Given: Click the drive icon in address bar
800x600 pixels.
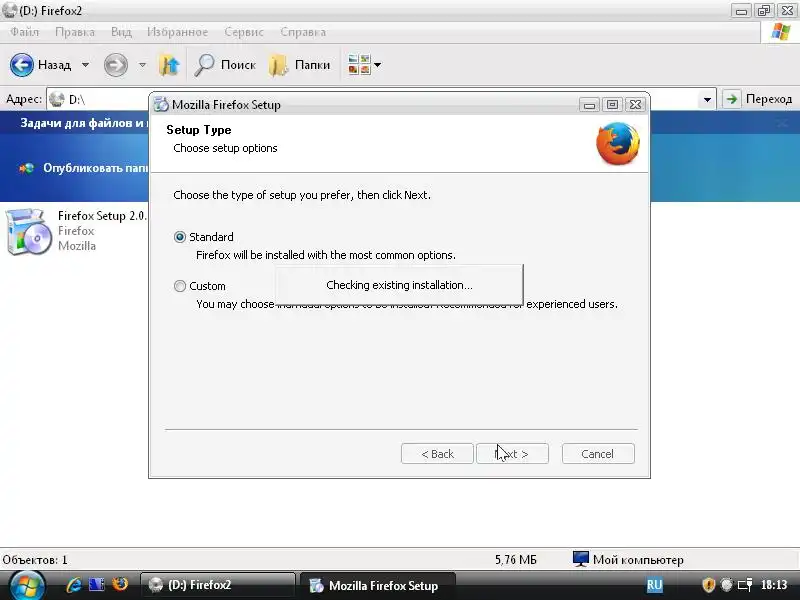Looking at the screenshot, I should click(x=57, y=99).
